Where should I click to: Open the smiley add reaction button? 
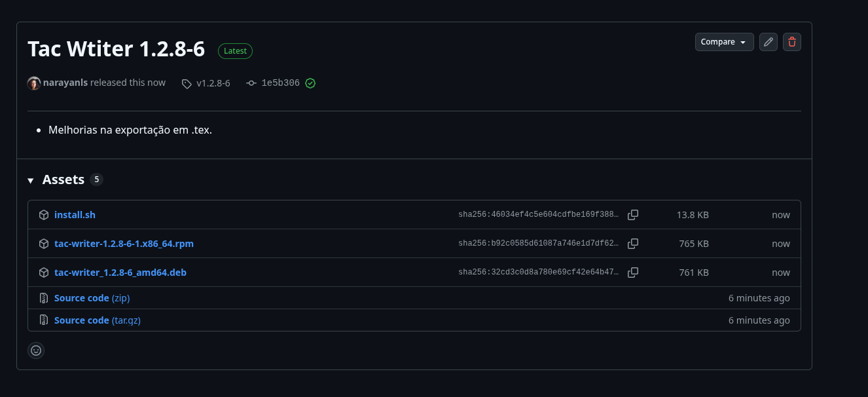36,350
